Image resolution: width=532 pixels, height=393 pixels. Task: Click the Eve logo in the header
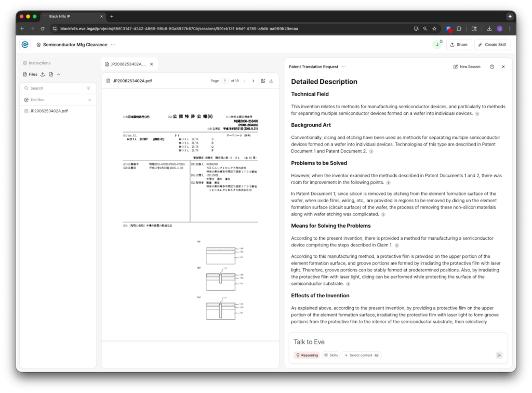(x=25, y=45)
